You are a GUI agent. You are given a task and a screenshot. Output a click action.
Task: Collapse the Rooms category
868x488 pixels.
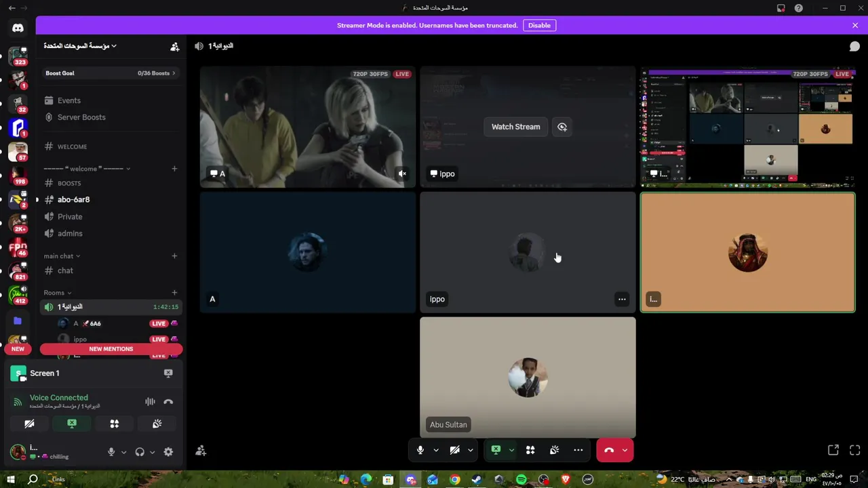(x=58, y=293)
